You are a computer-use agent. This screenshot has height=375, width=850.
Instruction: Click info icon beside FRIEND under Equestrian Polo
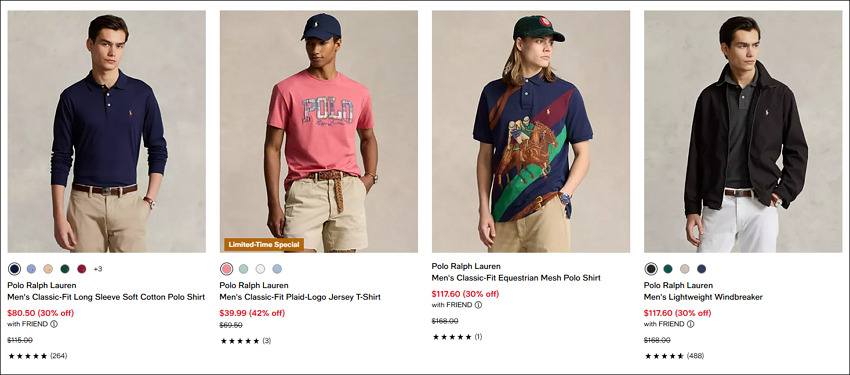tap(478, 305)
